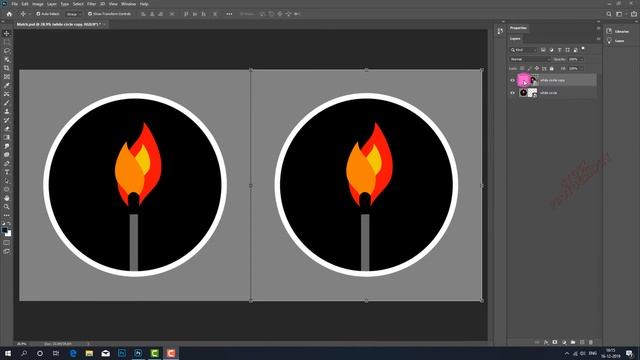Click the search icon at top right

coord(609,14)
